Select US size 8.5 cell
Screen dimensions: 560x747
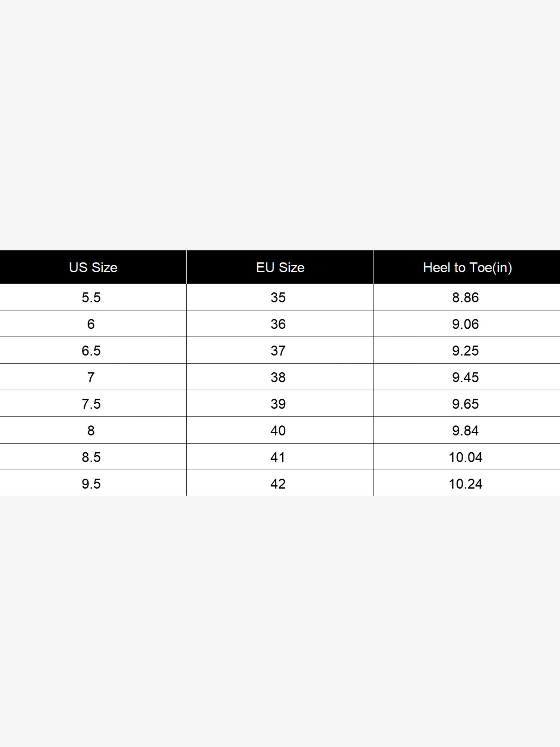93,457
